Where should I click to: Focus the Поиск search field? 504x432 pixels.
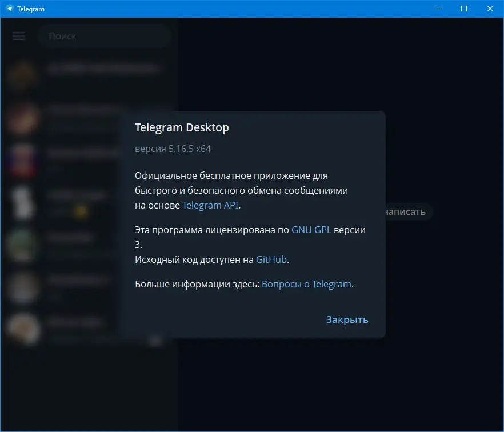click(103, 36)
